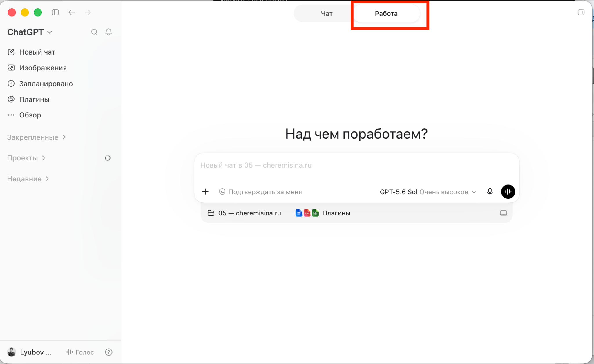The width and height of the screenshot is (594, 364).
Task: Start a new chat (Новый чат)
Action: (31, 52)
